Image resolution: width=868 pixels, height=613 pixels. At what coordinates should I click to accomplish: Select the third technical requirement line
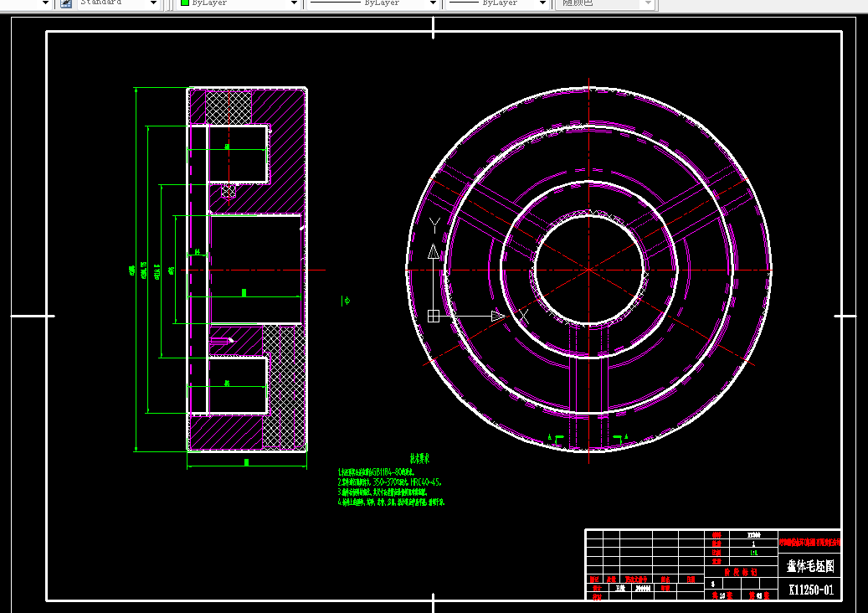click(383, 492)
